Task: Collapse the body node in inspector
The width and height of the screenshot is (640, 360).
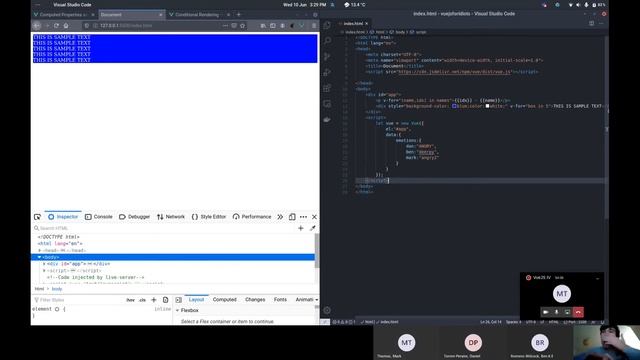Action: point(40,257)
